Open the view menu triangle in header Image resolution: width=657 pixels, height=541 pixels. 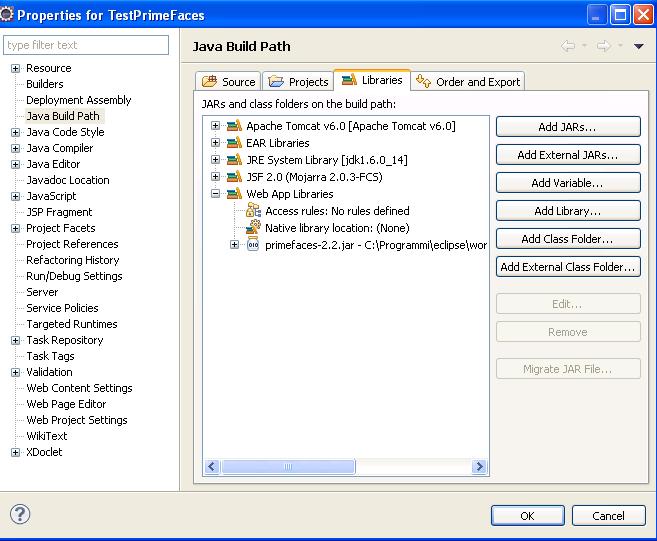click(x=639, y=46)
